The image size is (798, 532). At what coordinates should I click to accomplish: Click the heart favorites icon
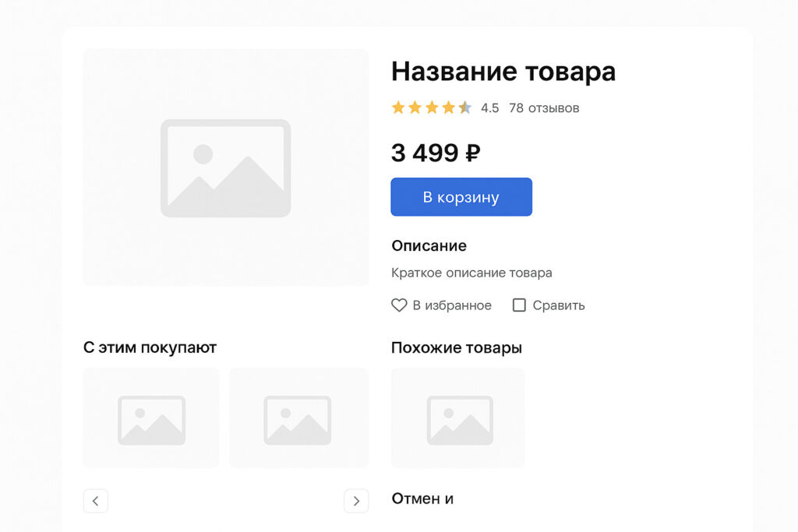pyautogui.click(x=399, y=305)
